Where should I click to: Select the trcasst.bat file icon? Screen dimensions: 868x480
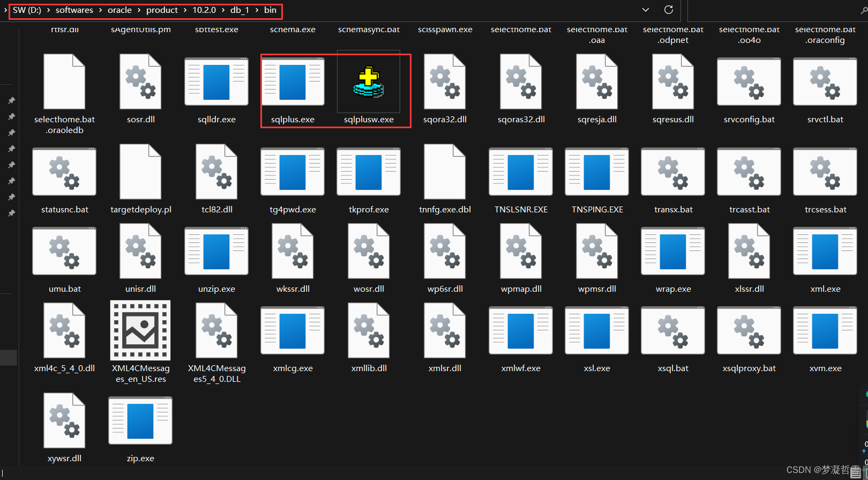(749, 172)
